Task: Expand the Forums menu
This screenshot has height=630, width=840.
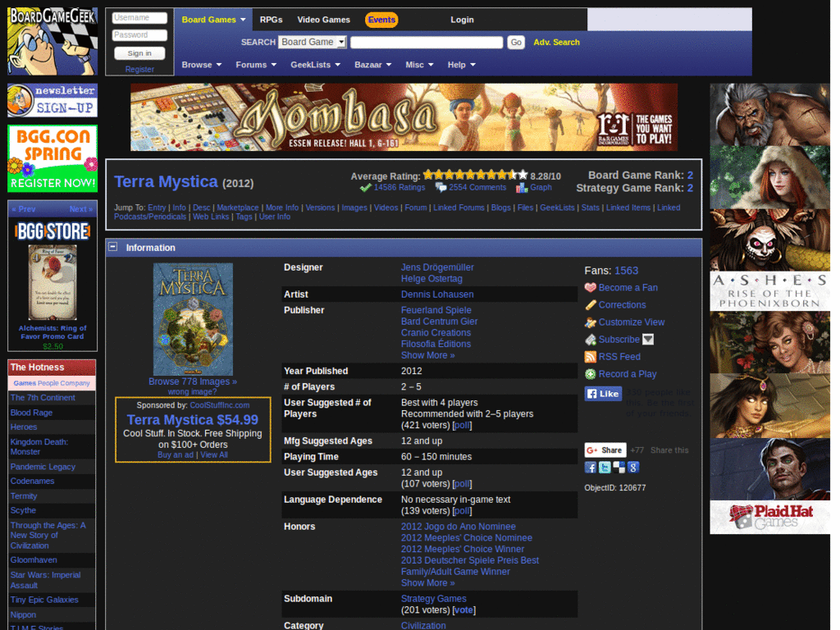Action: click(x=256, y=65)
